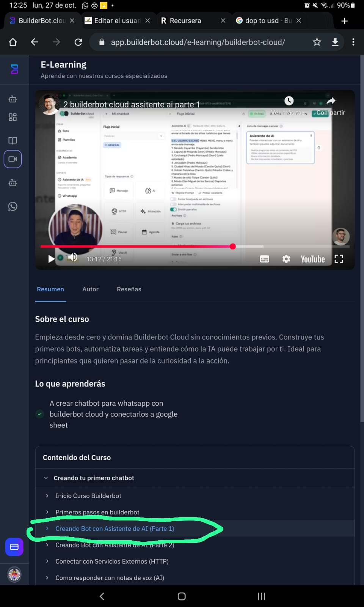Viewport: 364px width, 607px height.
Task: Open the book-shaped courses icon in sidebar
Action: coord(13,141)
